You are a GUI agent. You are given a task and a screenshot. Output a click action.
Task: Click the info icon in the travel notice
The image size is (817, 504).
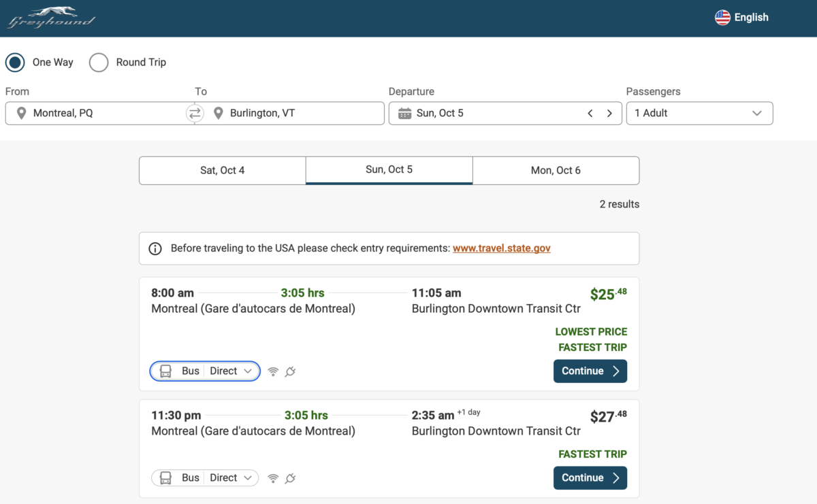coord(155,249)
